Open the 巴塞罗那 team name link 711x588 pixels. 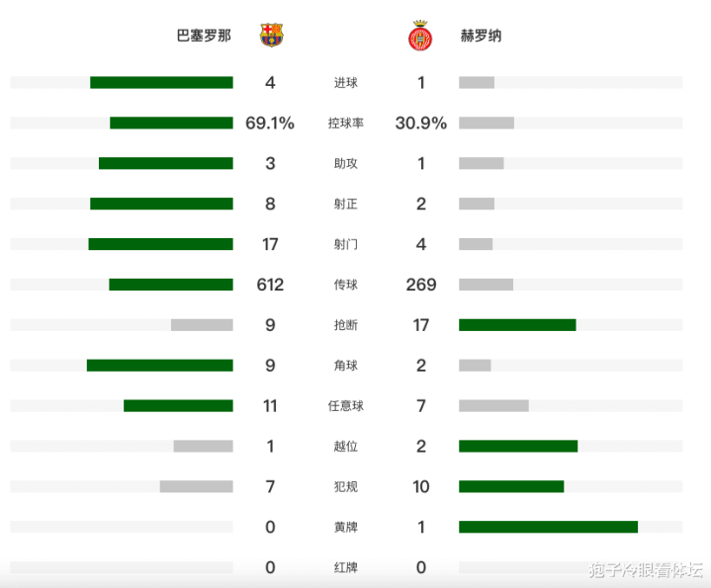(x=204, y=36)
